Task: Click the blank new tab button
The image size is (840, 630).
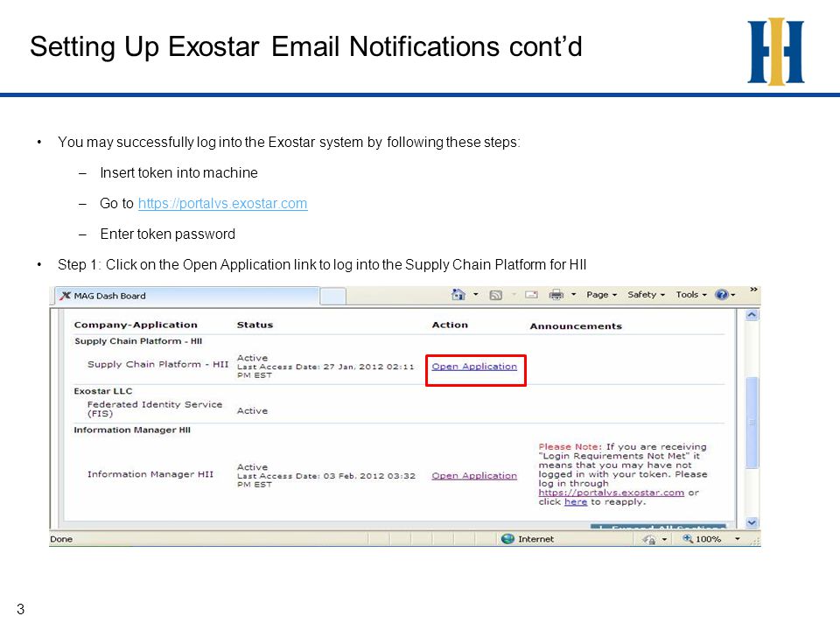Action: point(332,296)
